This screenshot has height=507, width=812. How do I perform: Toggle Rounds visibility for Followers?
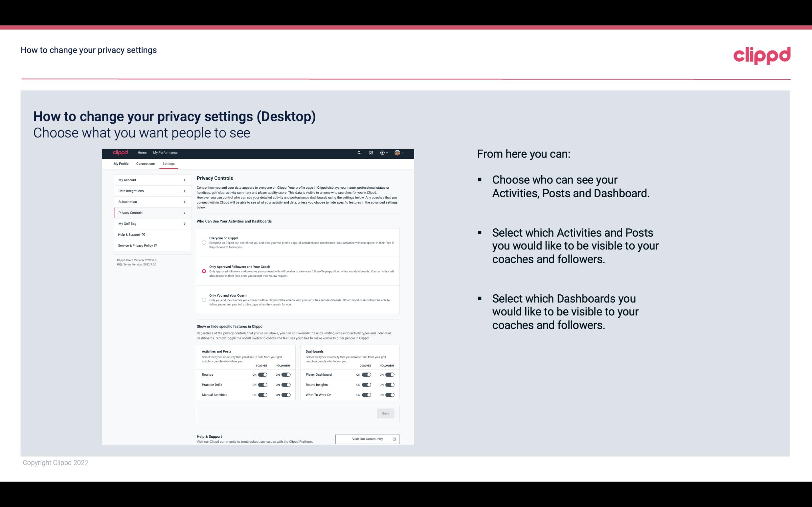coord(286,374)
